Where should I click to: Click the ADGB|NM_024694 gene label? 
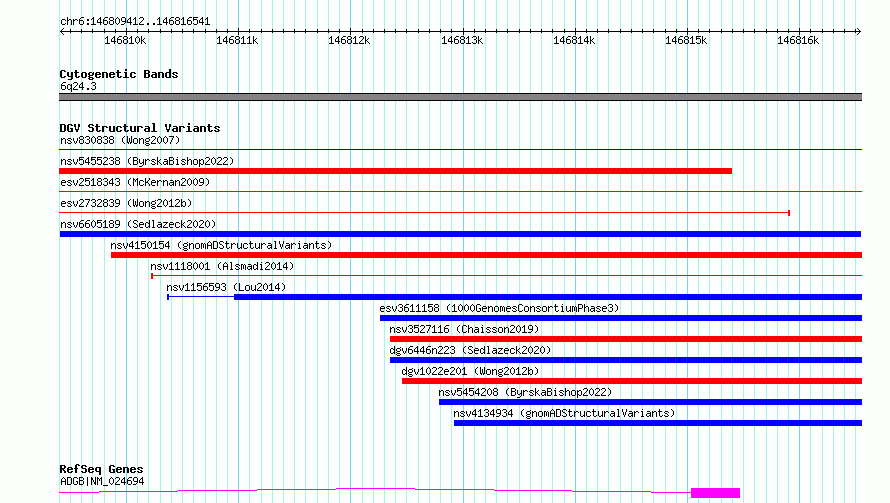tap(102, 481)
